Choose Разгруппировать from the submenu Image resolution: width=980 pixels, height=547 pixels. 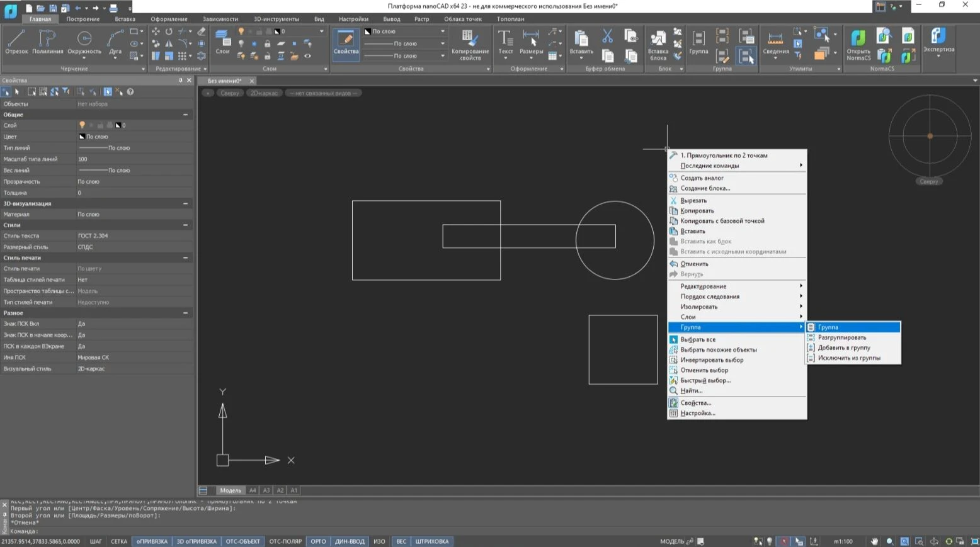click(x=842, y=337)
